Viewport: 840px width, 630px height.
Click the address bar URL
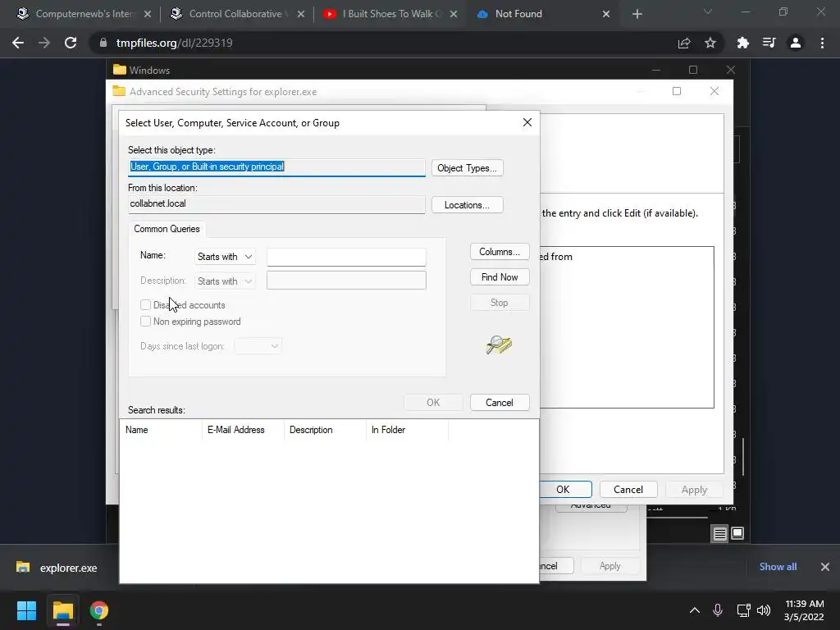tap(174, 43)
